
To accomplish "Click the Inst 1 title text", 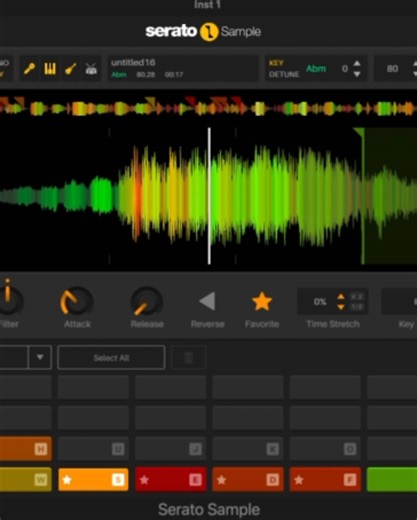I will 207,4.
